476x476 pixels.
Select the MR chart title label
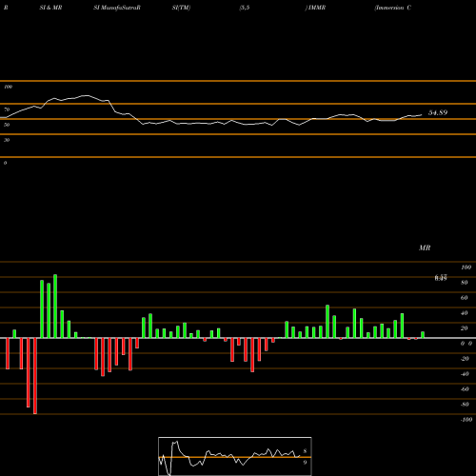point(425,248)
